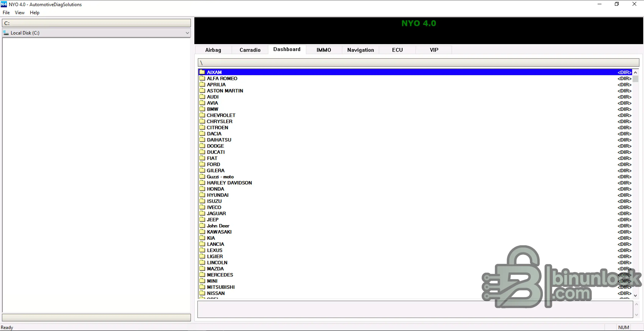The height and width of the screenshot is (331, 644).
Task: Select the IVECO folder icon
Action: 202,207
